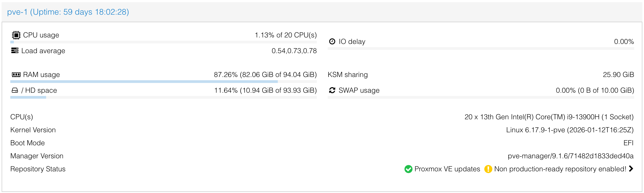Open the pve-1 uptime panel title
Screen dimensions: 644x193
[68, 12]
